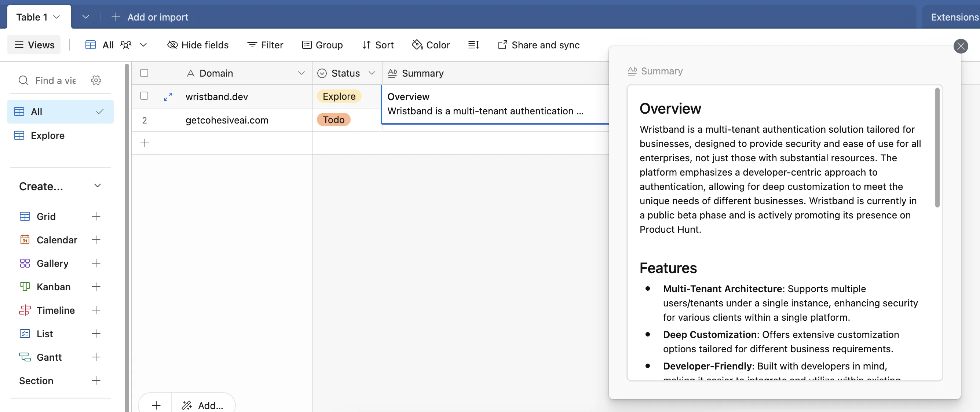This screenshot has width=980, height=412.
Task: Check the wristband.dev row checkbox
Action: [x=144, y=96]
